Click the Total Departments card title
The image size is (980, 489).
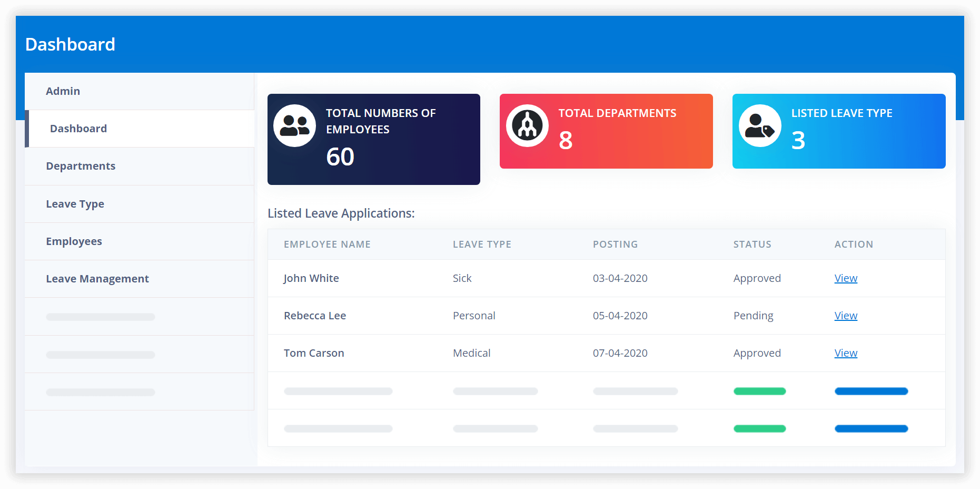click(x=617, y=113)
